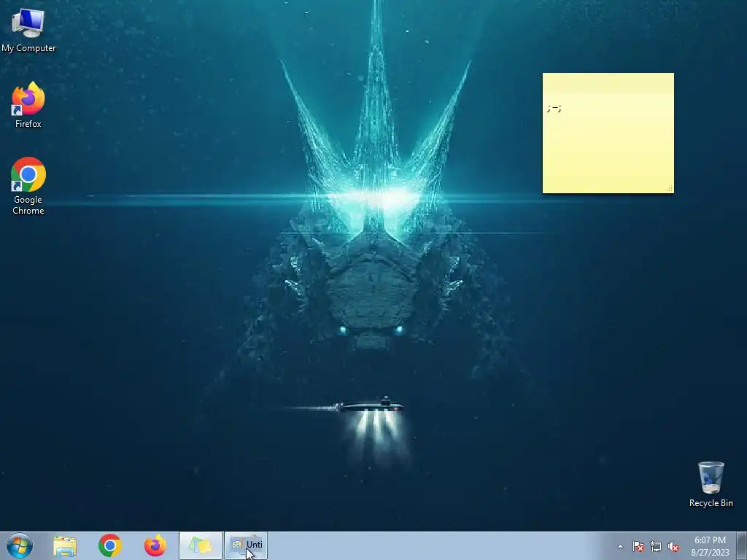Open network status tray icon
Viewport: 747px width, 560px height.
click(656, 546)
